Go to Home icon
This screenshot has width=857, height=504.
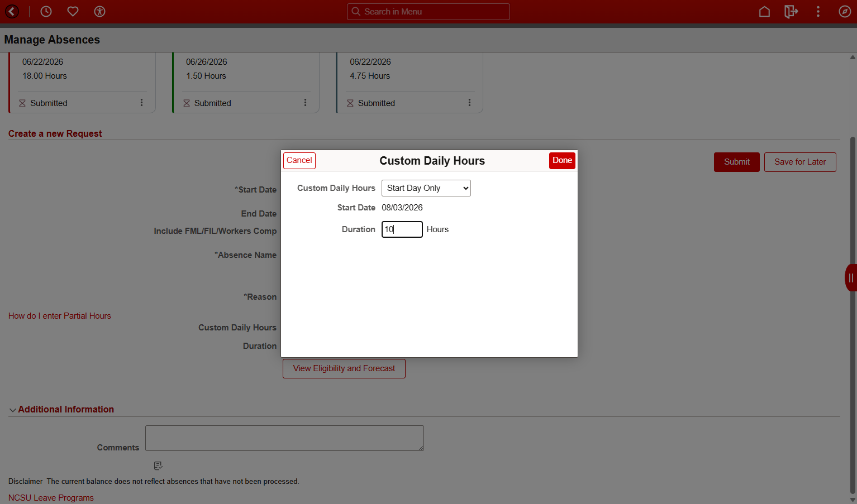pyautogui.click(x=764, y=11)
